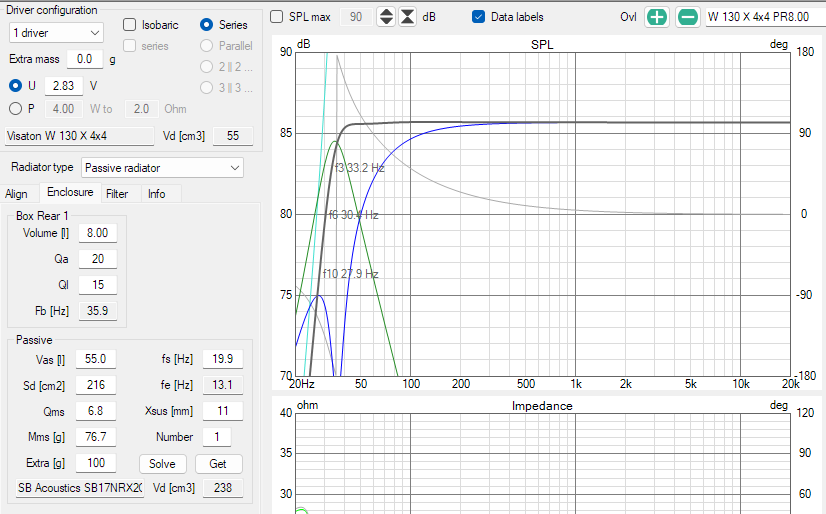This screenshot has height=514, width=826.
Task: Click the passive Mms 76.7 field
Action: point(95,437)
